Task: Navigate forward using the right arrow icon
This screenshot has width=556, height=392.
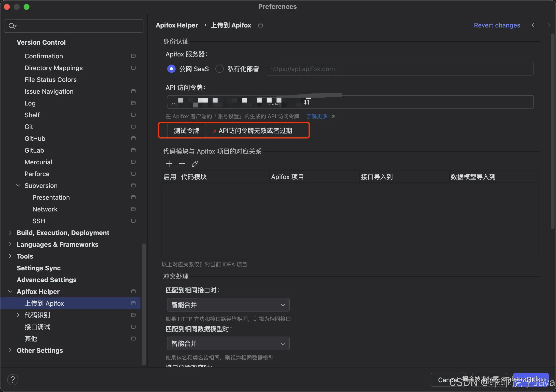Action: click(548, 25)
